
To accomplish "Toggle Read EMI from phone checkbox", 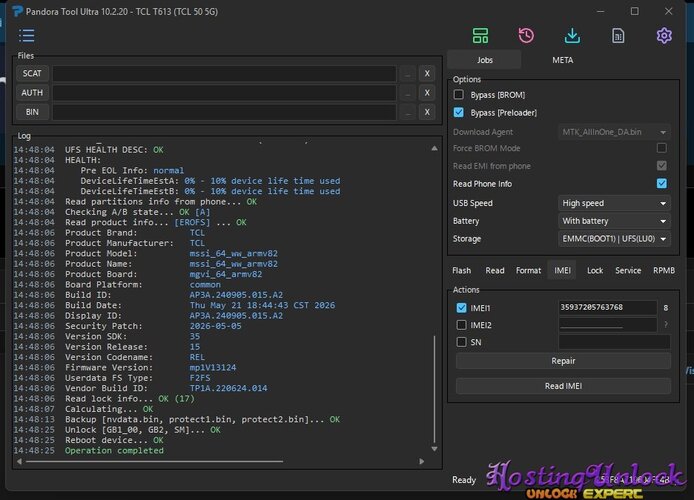I will (662, 165).
